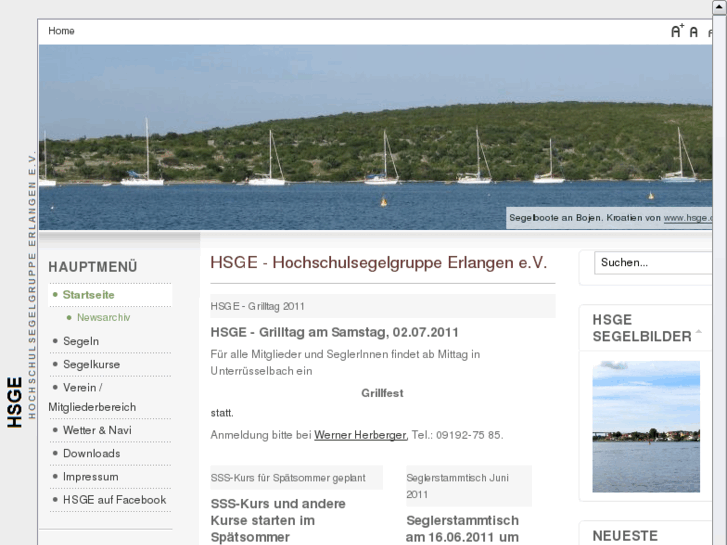Open the www.hsge link in banner caption
Screen dimensions: 727x545
coord(688,218)
